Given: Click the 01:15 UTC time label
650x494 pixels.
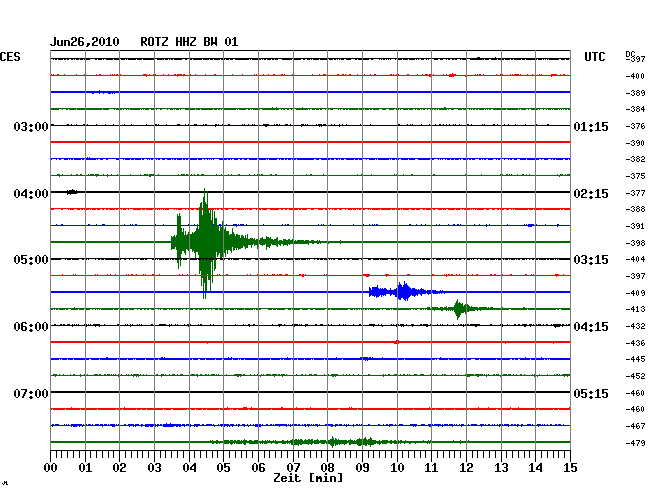Looking at the screenshot, I should coord(591,126).
